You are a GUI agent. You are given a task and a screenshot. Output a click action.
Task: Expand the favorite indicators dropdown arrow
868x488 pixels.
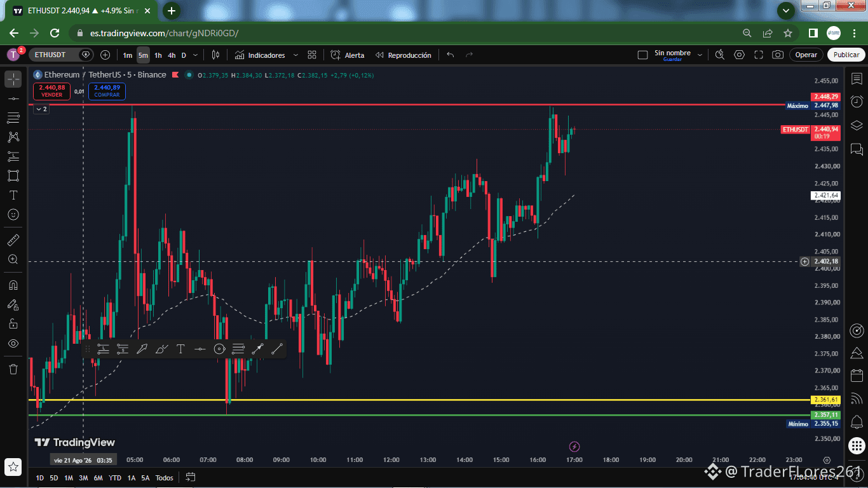295,55
